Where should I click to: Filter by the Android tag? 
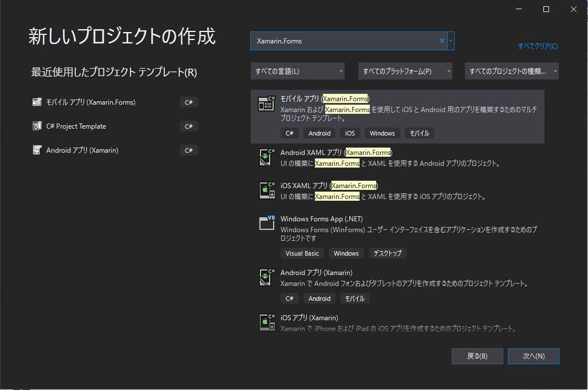pos(319,133)
